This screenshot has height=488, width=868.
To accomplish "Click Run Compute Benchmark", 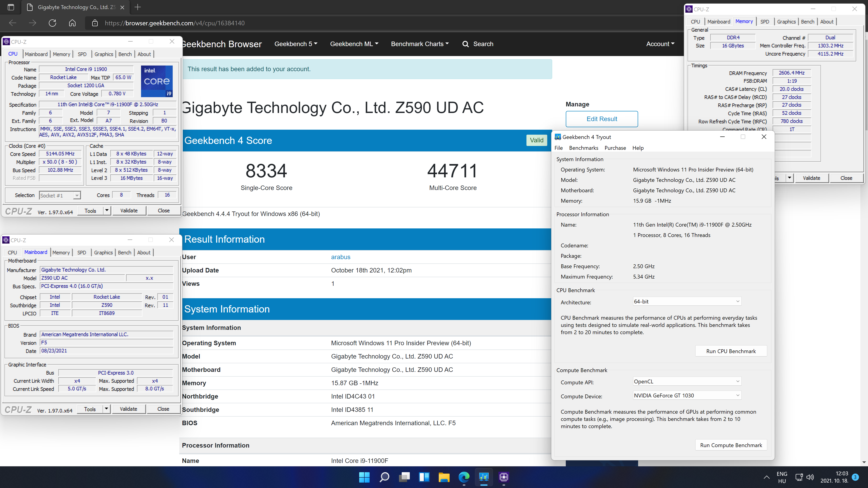I will (731, 445).
